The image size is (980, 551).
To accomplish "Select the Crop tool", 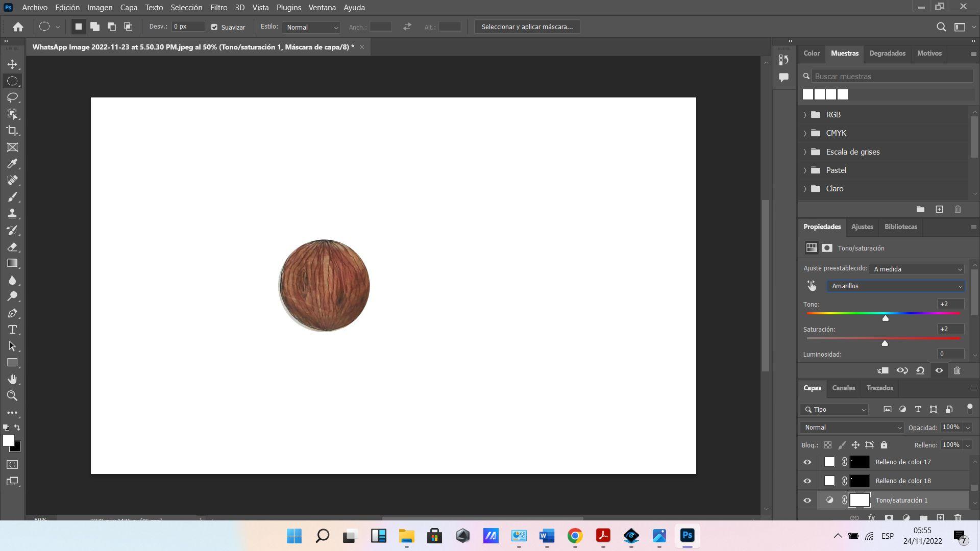I will coord(12,131).
